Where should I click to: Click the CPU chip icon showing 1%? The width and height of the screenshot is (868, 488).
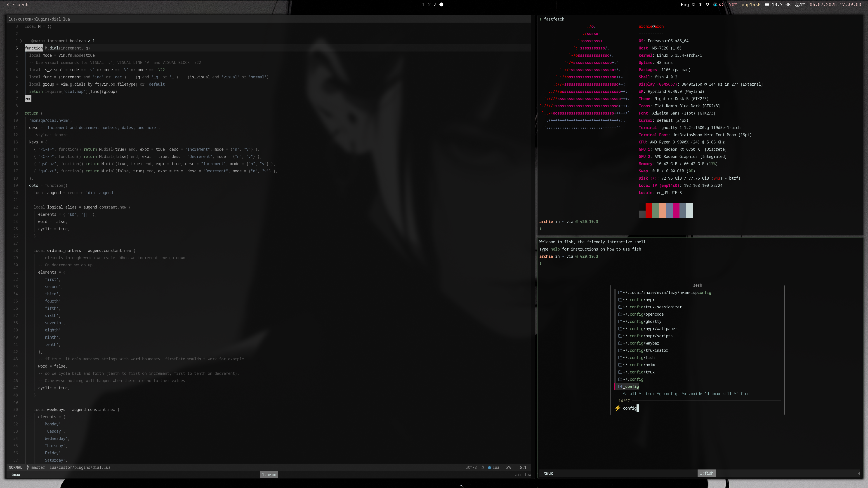coord(797,4)
